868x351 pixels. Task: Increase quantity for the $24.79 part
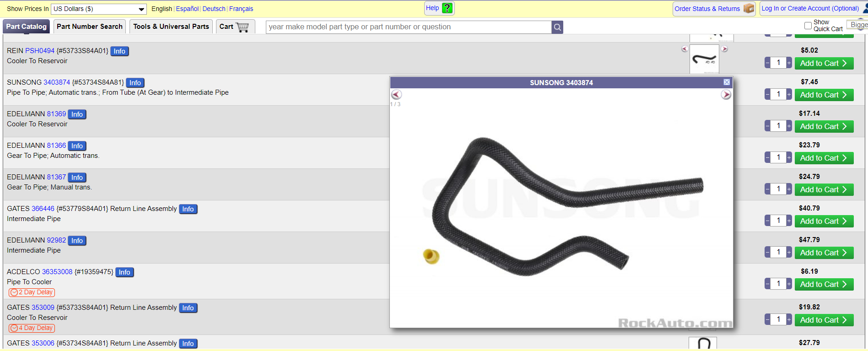point(789,189)
